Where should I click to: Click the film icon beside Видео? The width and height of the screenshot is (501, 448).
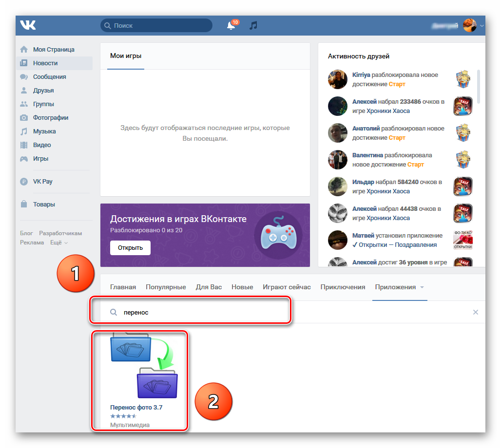24,145
